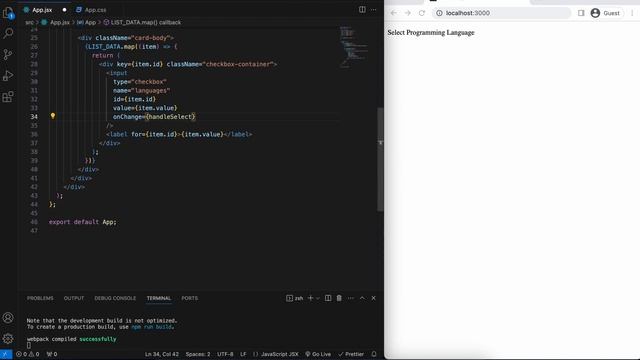Toggle the browser side panel
Image resolution: width=640 pixels, height=360 pixels.
tap(581, 13)
